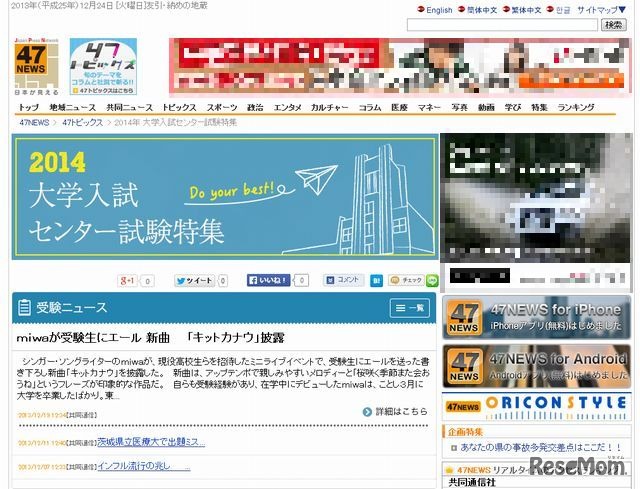
Task: Open the 47トピックス logo banner
Action: (x=103, y=67)
